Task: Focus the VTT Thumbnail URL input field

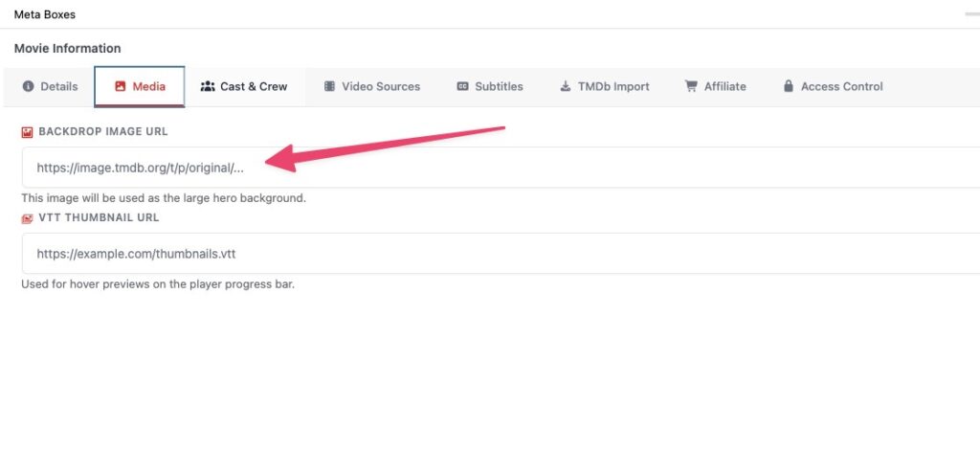Action: click(x=498, y=254)
